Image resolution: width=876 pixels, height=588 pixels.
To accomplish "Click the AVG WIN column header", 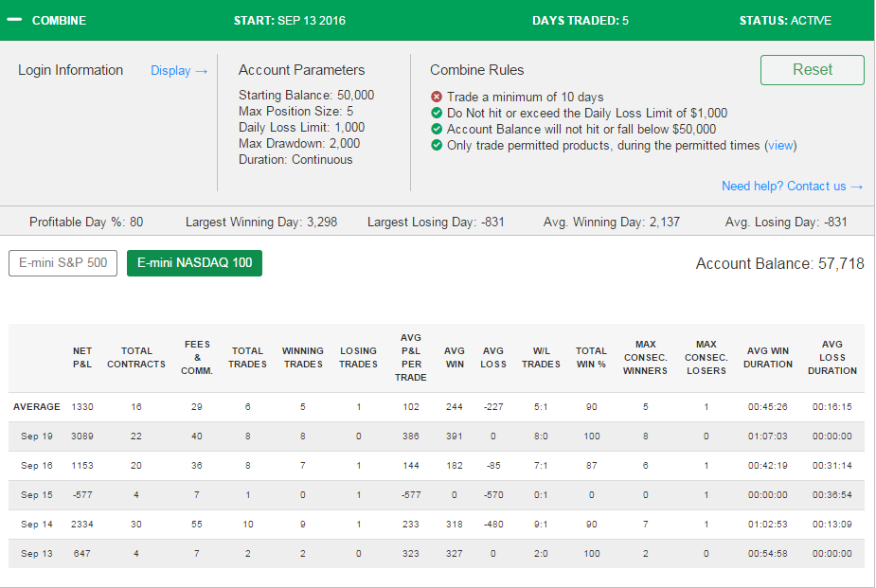I will coord(455,357).
